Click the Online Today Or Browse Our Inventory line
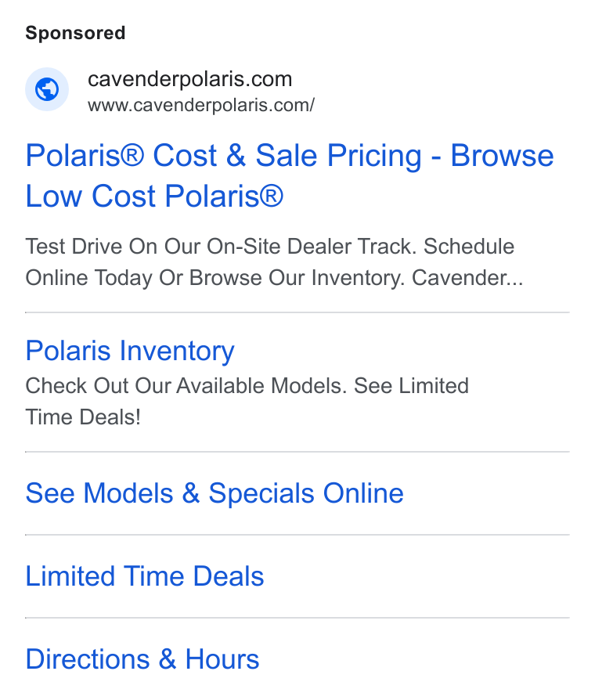595x700 pixels. 215,278
